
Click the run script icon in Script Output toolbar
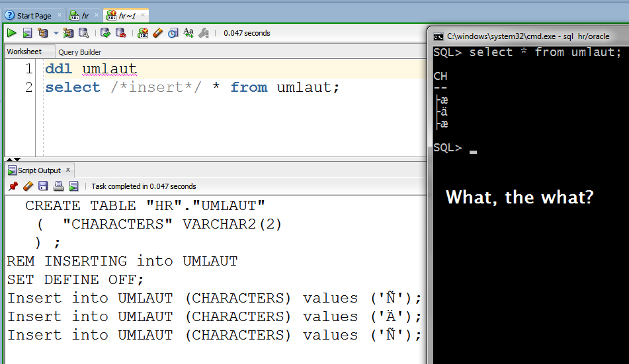click(x=74, y=186)
